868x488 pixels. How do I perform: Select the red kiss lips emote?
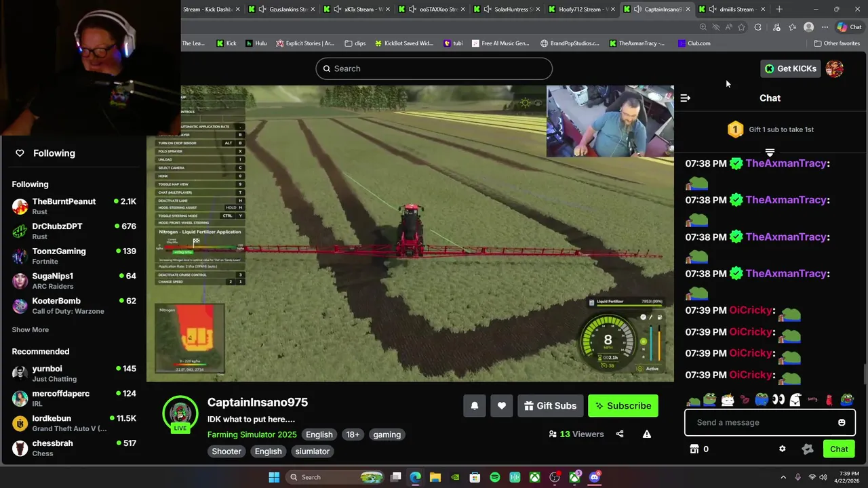point(745,400)
